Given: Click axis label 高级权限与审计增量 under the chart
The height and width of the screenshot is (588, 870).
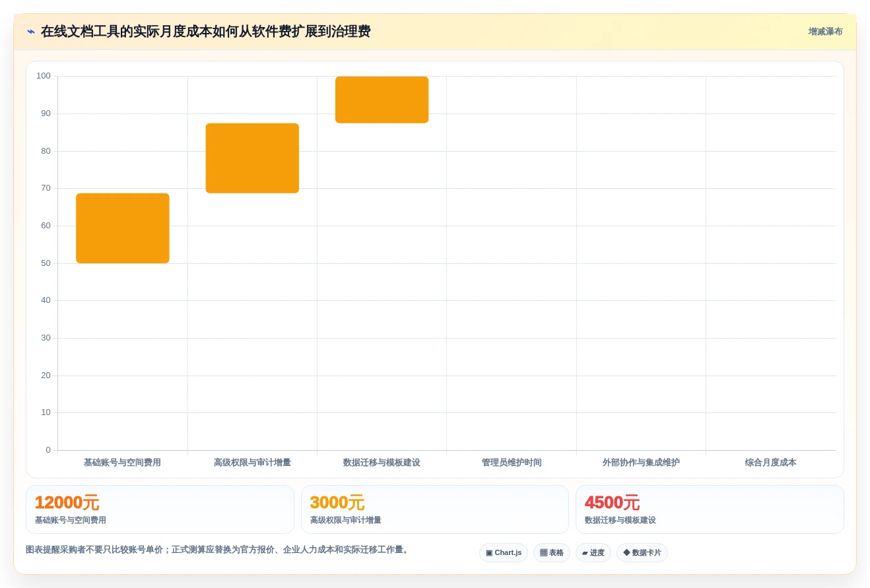Looking at the screenshot, I should 252,463.
